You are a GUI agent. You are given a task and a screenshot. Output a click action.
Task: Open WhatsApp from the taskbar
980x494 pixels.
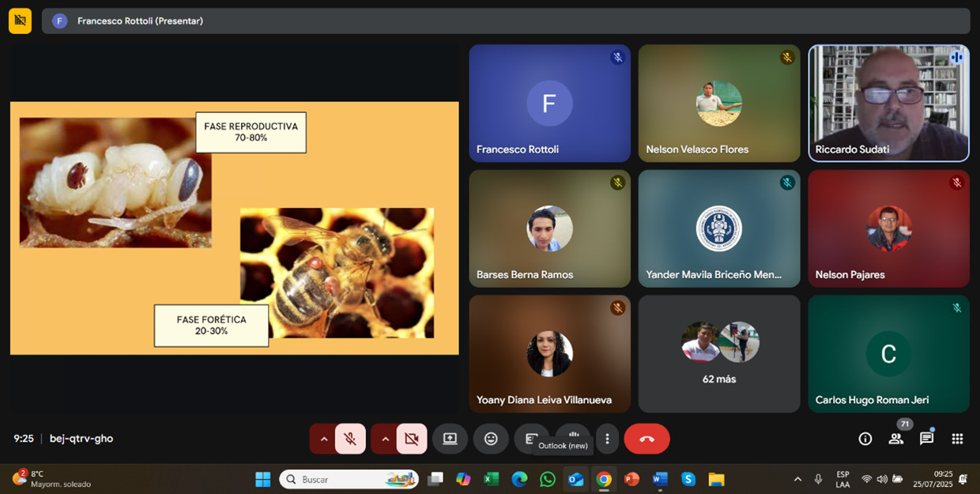tap(548, 479)
